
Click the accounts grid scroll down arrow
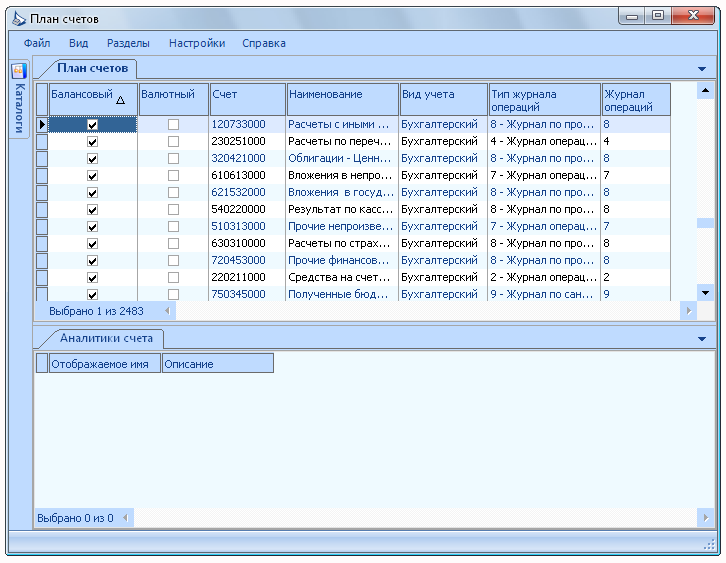pyautogui.click(x=705, y=293)
